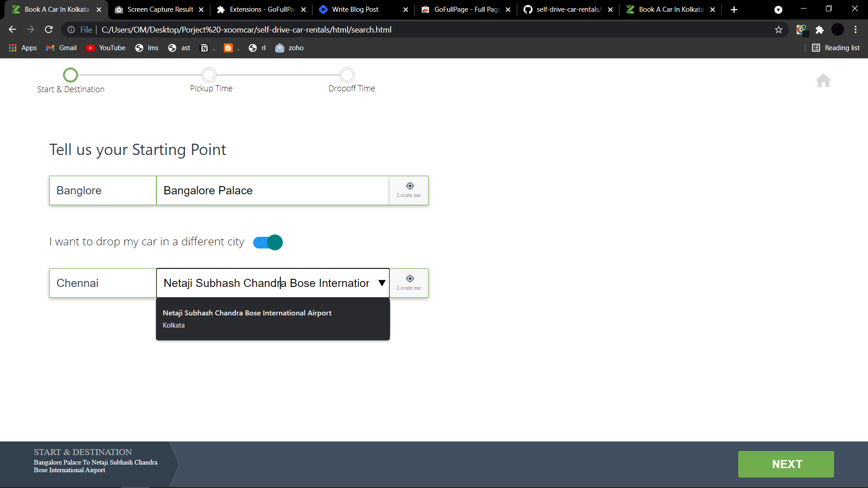The width and height of the screenshot is (868, 488).
Task: Open the Dropoff Time step selector
Action: [x=348, y=75]
